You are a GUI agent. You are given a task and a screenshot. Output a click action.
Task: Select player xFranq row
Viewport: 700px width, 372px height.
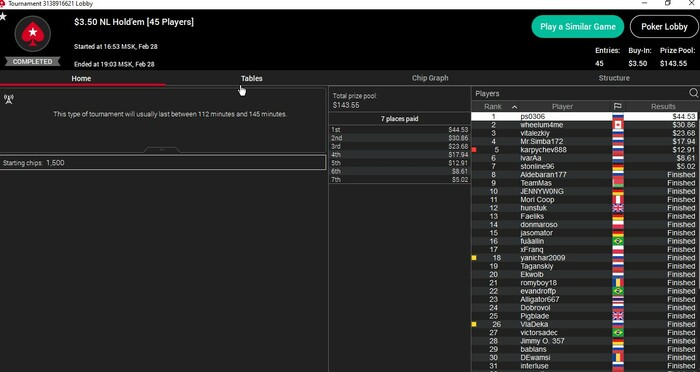coord(584,250)
